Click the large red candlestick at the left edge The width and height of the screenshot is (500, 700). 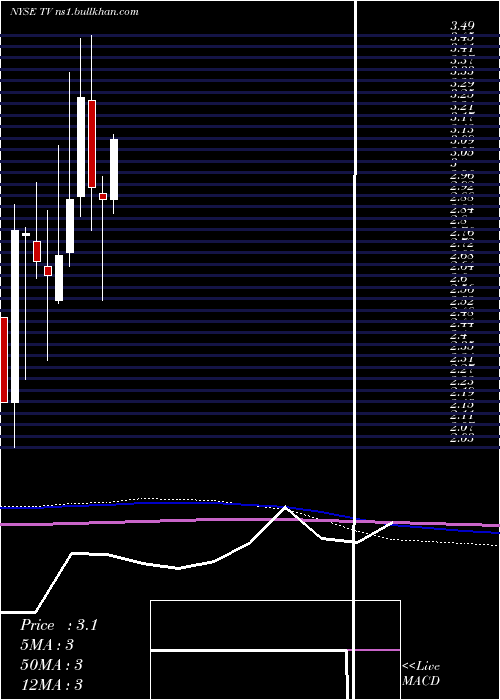pyautogui.click(x=4, y=360)
